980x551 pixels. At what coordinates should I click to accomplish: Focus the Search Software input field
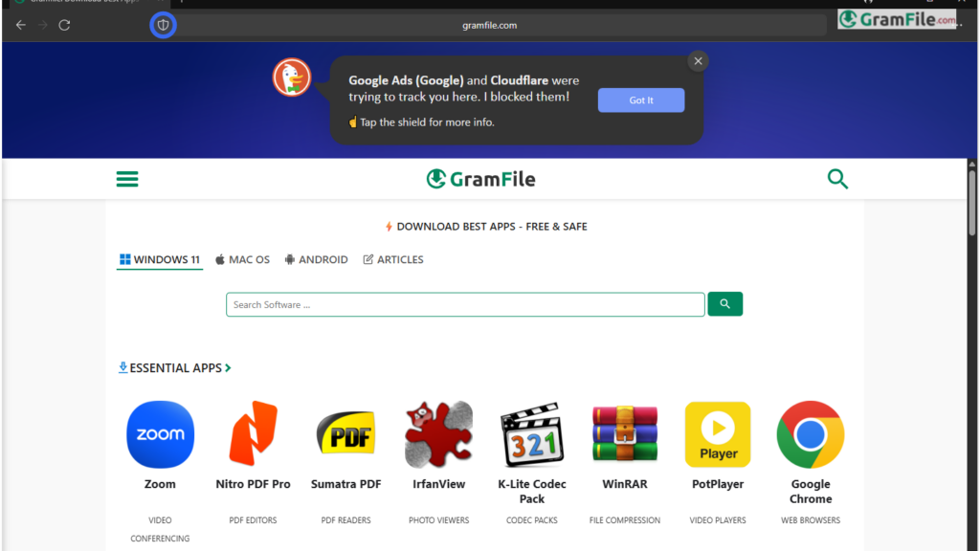pos(466,304)
